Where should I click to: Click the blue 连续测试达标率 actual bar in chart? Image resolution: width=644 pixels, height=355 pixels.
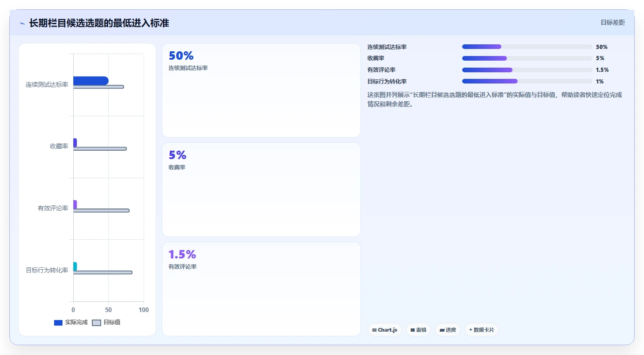tap(91, 81)
